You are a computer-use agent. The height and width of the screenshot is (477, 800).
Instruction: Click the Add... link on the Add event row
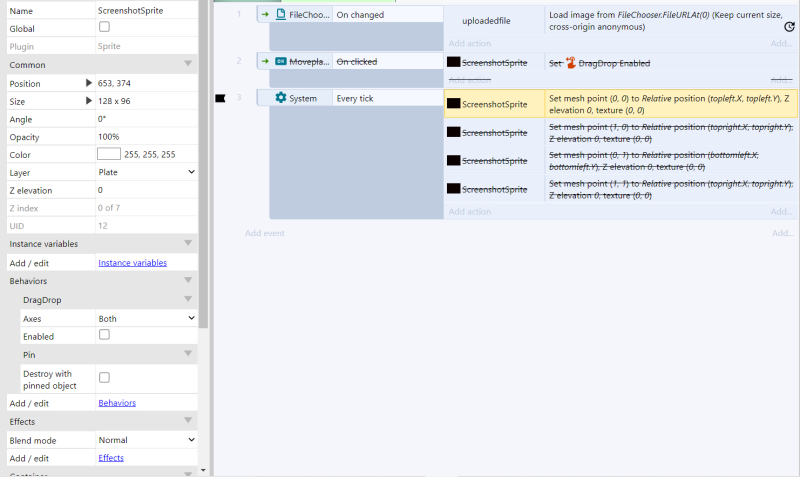(x=782, y=233)
